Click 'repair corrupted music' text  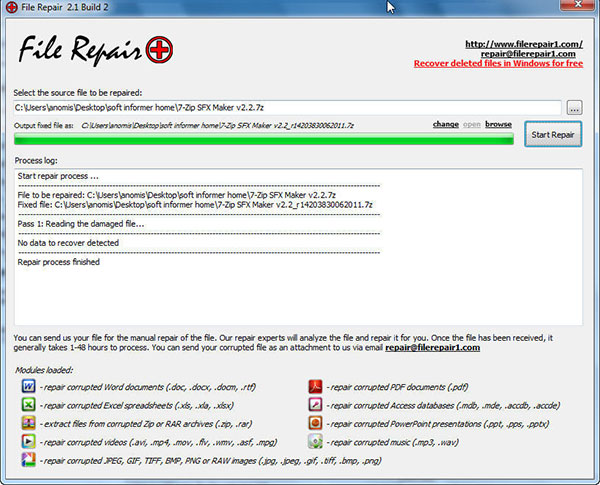coord(393,442)
